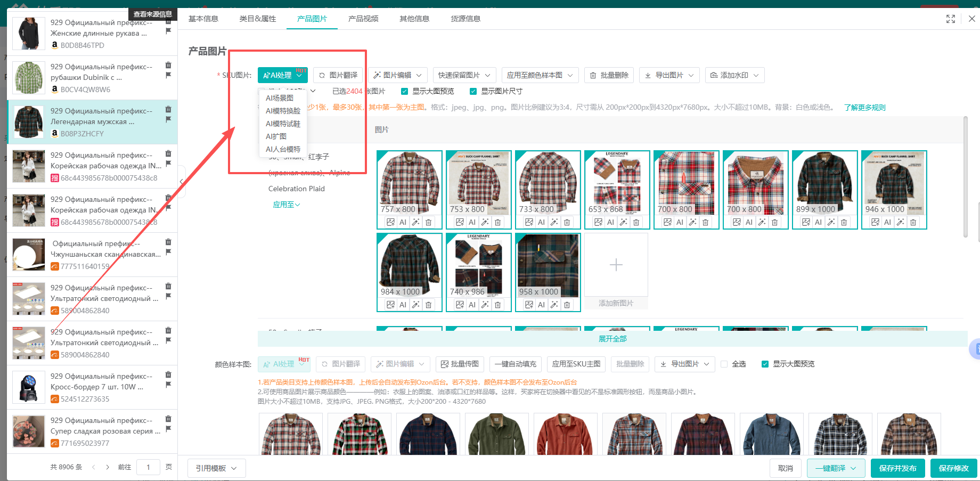980x481 pixels.
Task: Click the AI icon under the 757x800 shirt thumbnail
Action: coord(403,222)
